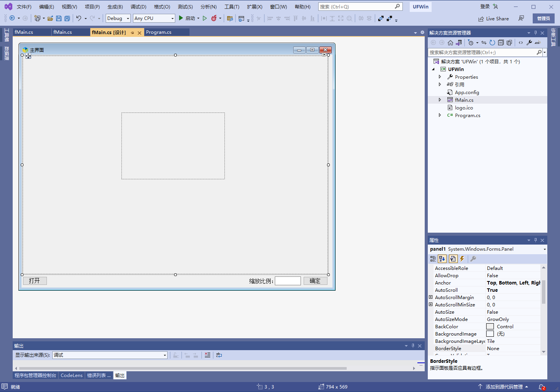This screenshot has width=560, height=392.
Task: Click the green Start debugging arrow
Action: tap(181, 18)
